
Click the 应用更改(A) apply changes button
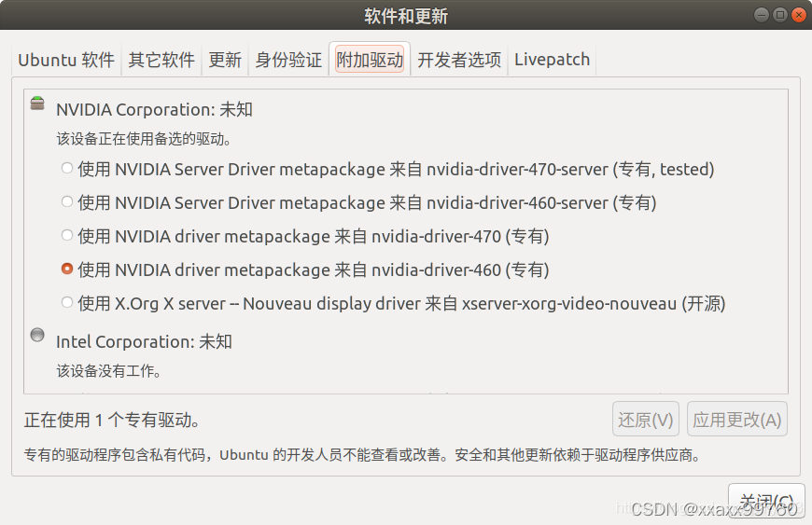click(737, 419)
